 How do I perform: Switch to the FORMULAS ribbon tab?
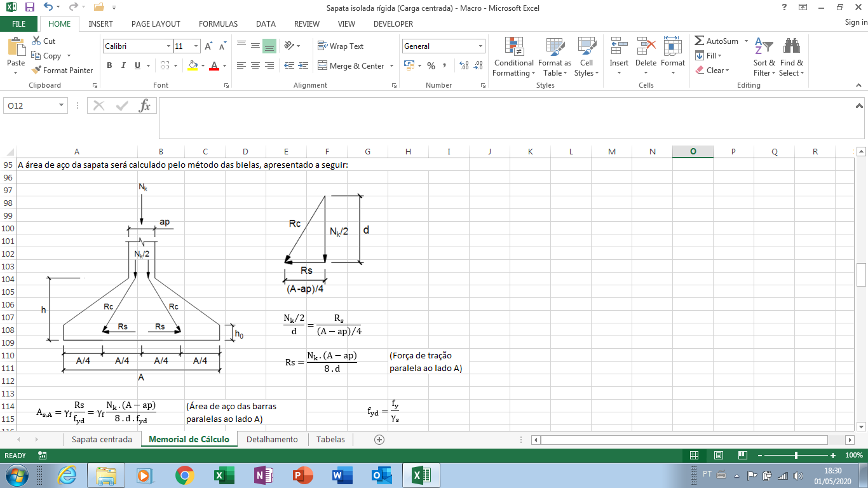tap(218, 24)
